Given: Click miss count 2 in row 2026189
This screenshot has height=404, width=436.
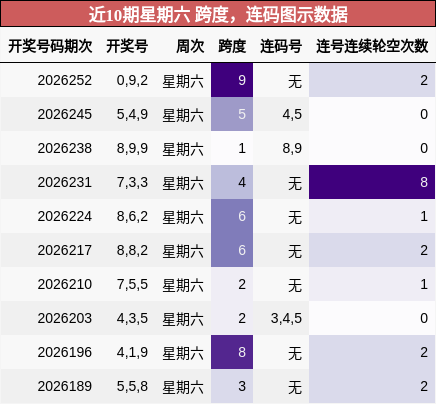Looking at the screenshot, I should pos(372,386).
